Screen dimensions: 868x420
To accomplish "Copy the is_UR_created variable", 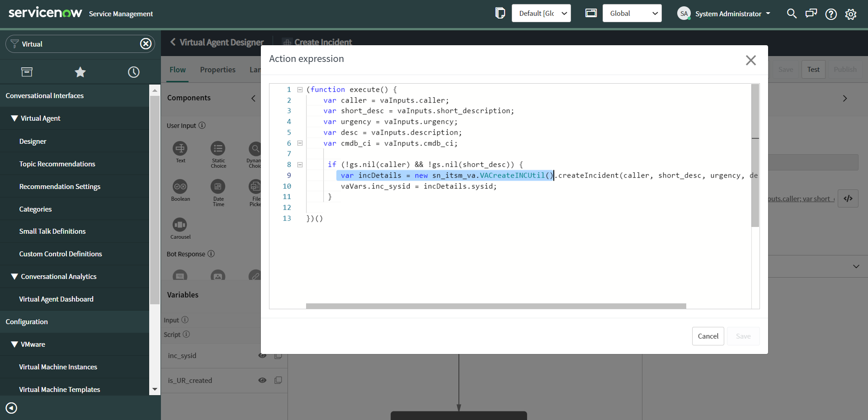I will [278, 380].
